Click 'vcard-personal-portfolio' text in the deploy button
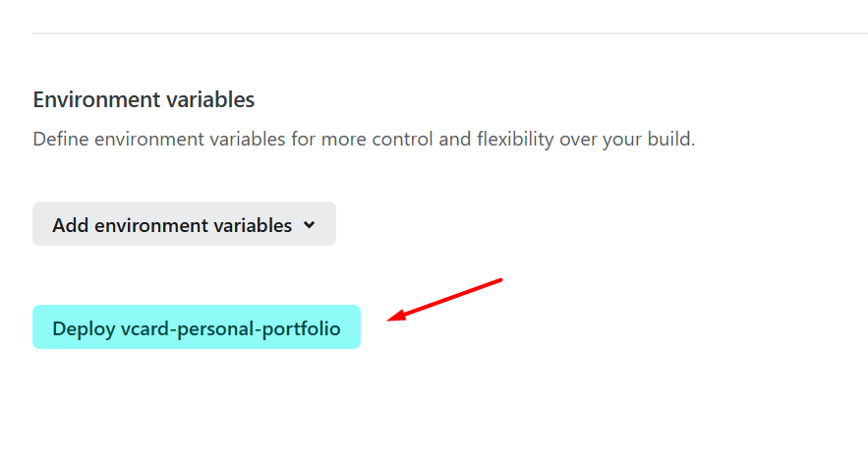The height and width of the screenshot is (470, 868). pos(230,328)
